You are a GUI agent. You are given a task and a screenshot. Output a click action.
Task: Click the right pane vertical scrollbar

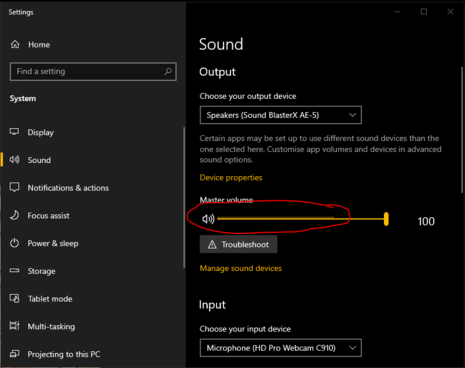point(462,129)
